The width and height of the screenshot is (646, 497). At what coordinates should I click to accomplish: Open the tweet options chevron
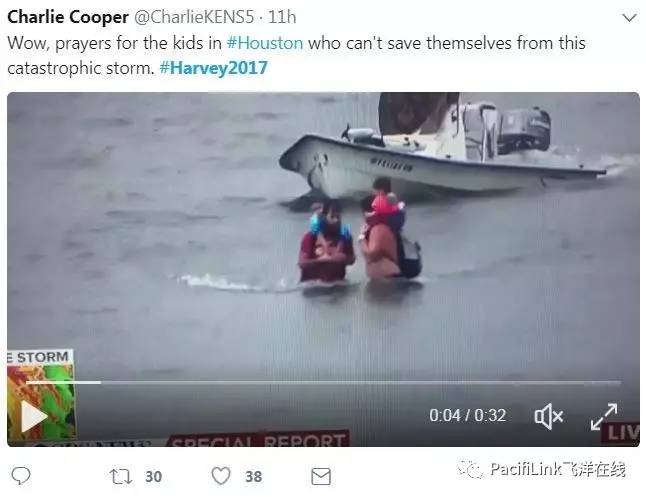click(x=629, y=18)
